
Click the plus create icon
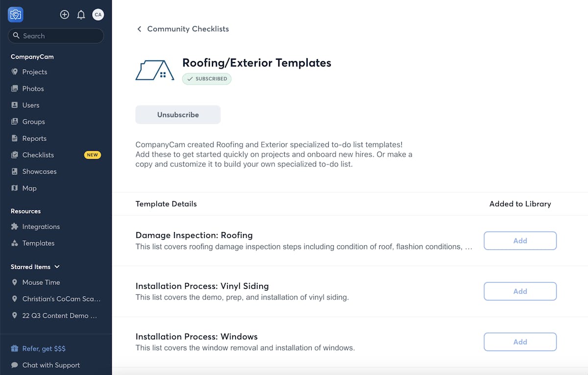[x=64, y=15]
